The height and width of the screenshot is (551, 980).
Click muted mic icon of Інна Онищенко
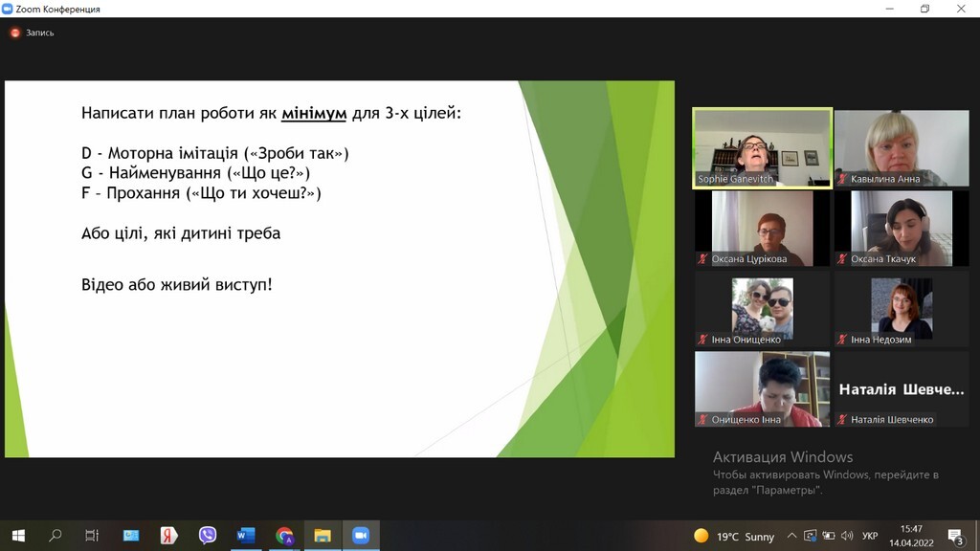tap(702, 340)
